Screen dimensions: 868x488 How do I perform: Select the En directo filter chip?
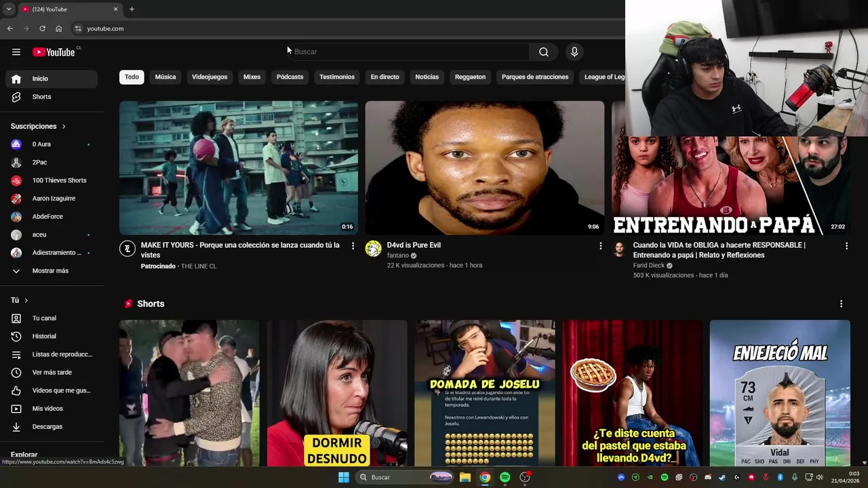click(x=384, y=77)
